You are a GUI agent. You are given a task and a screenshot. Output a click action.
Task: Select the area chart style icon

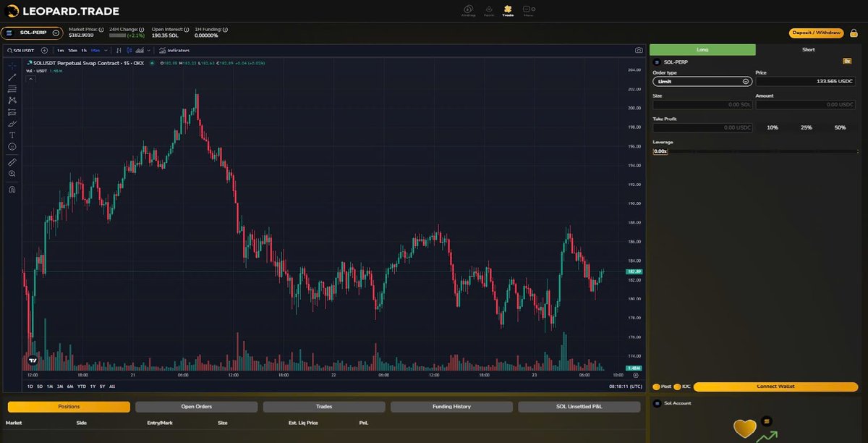tap(139, 51)
